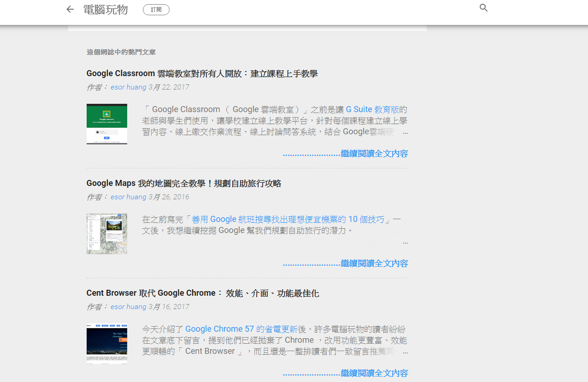Screen dimensions: 588x382
Task: Continue reading the Google Maps article
Action: coord(345,263)
